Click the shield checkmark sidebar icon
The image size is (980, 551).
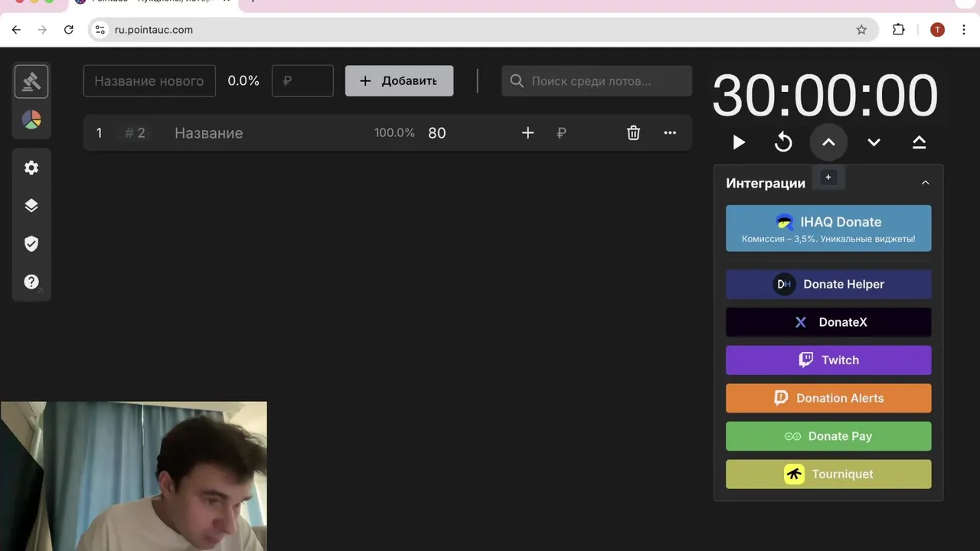pyautogui.click(x=31, y=243)
